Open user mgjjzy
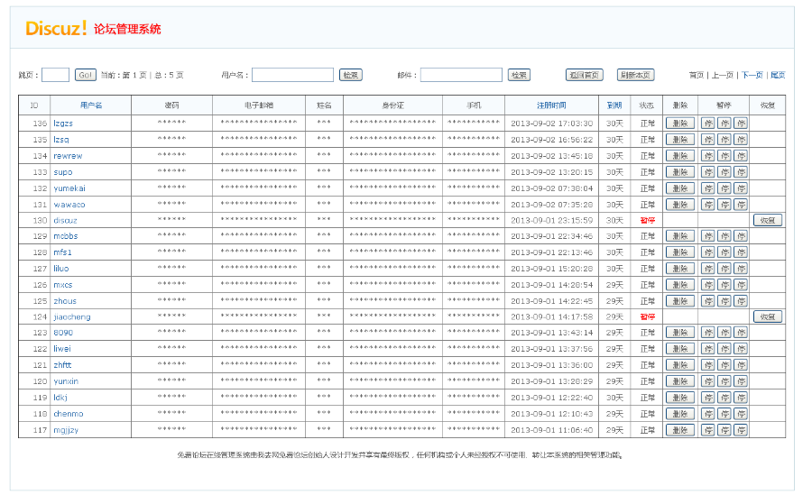This screenshot has height=504, width=812. pos(66,430)
